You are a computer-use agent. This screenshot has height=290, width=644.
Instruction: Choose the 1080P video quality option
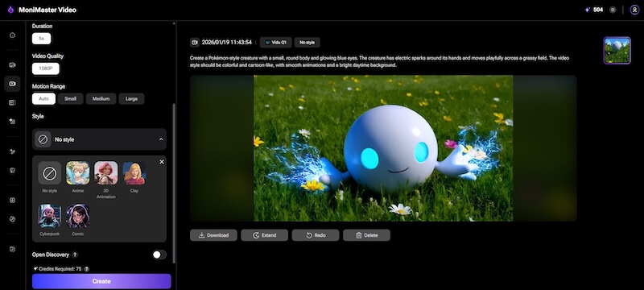click(46, 68)
